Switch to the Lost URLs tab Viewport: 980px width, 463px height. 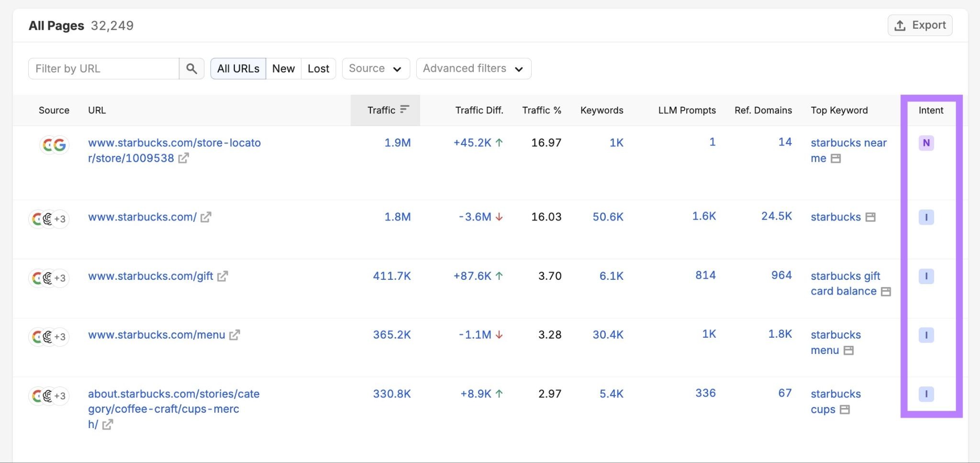(318, 69)
